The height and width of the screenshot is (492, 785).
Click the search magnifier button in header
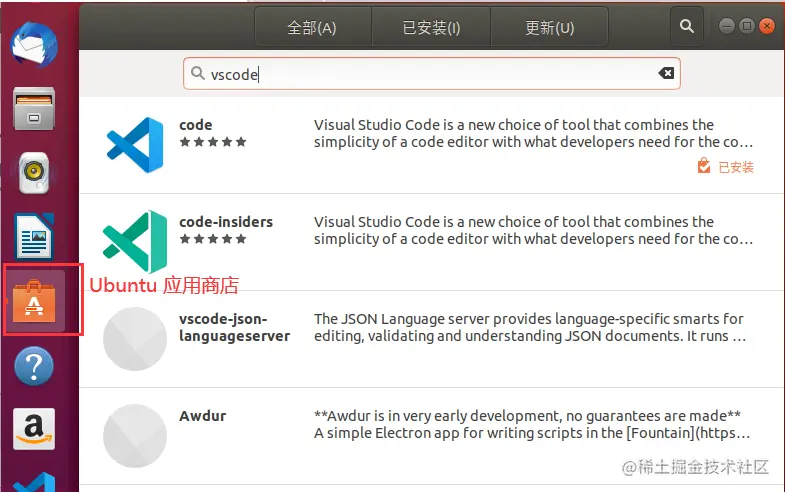pyautogui.click(x=687, y=27)
